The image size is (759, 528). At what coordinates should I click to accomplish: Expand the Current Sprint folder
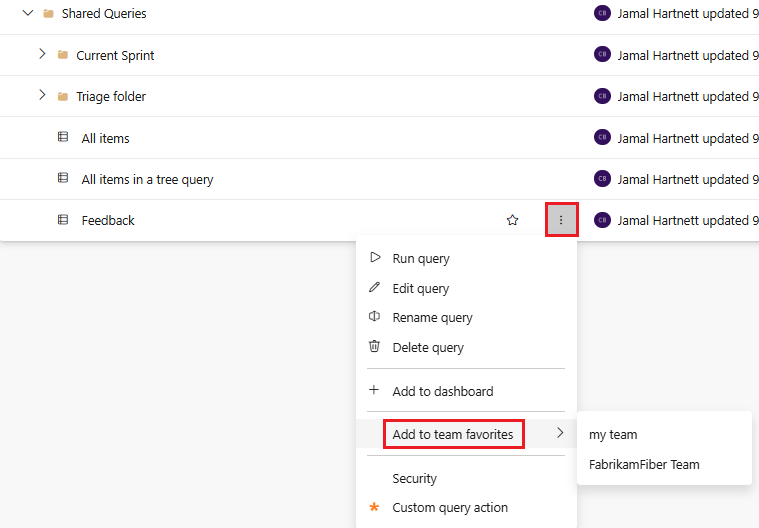42,55
